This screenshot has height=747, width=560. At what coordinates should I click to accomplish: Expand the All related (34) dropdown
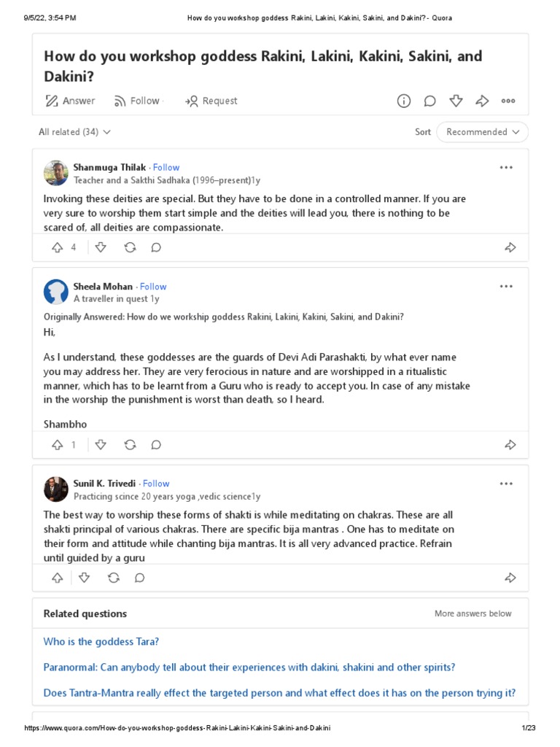coord(74,132)
